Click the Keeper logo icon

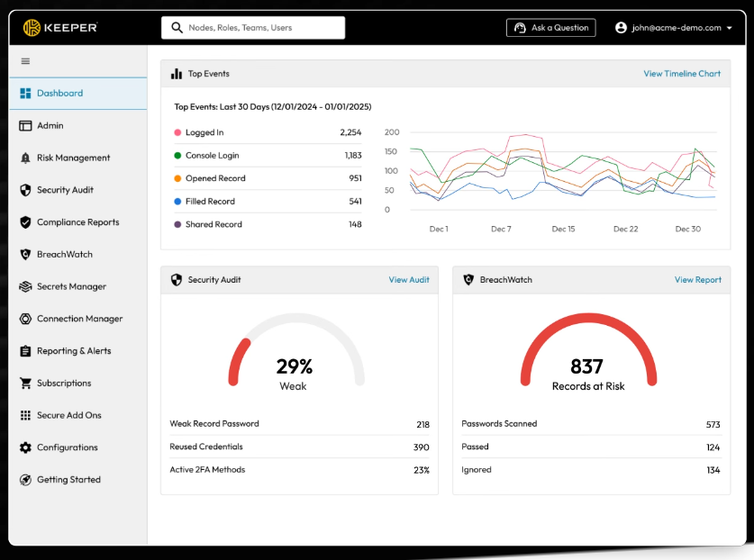(x=32, y=27)
